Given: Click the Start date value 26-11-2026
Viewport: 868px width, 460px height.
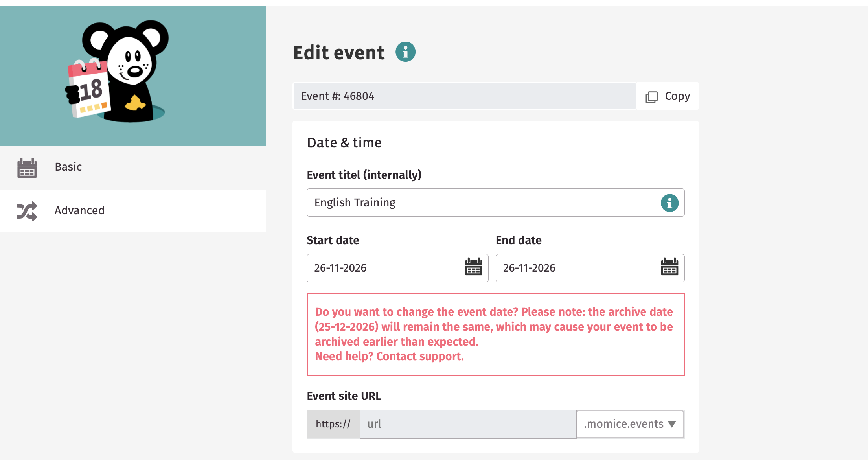Looking at the screenshot, I should coord(340,268).
